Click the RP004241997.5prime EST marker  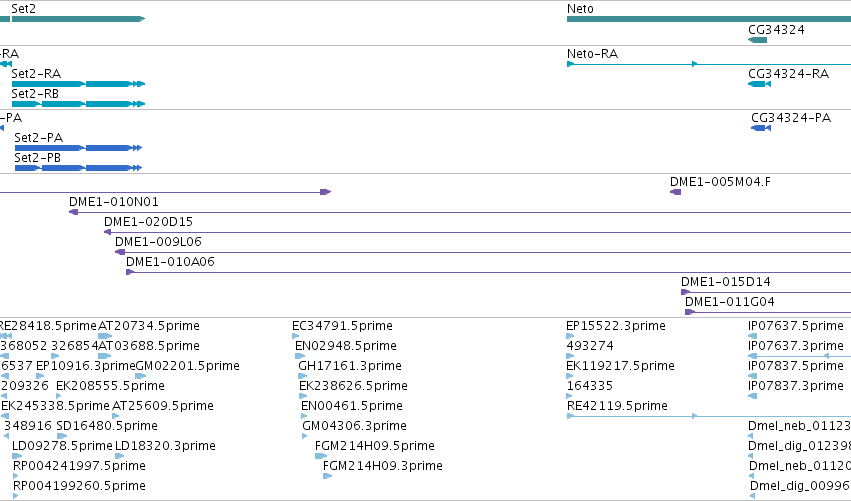[x=16, y=476]
